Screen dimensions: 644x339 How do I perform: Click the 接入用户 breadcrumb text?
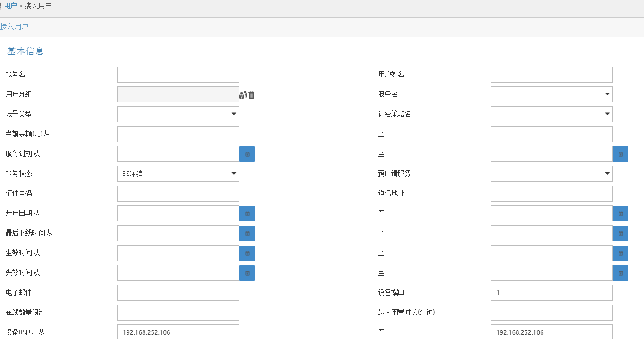click(x=38, y=6)
